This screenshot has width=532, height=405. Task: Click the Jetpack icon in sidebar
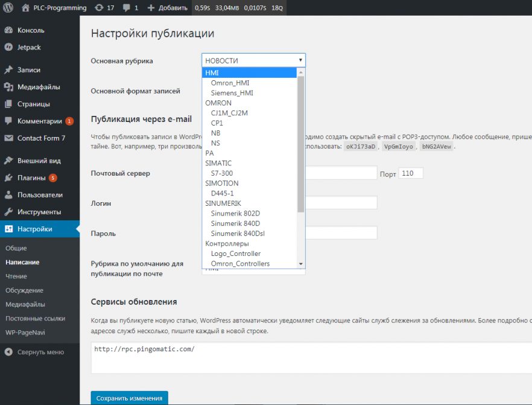point(8,47)
